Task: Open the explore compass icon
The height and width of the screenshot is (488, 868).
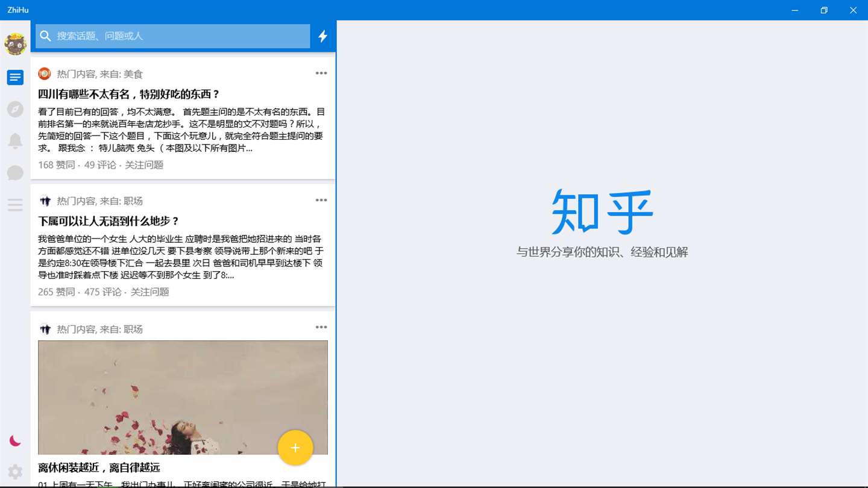Action: (x=15, y=109)
